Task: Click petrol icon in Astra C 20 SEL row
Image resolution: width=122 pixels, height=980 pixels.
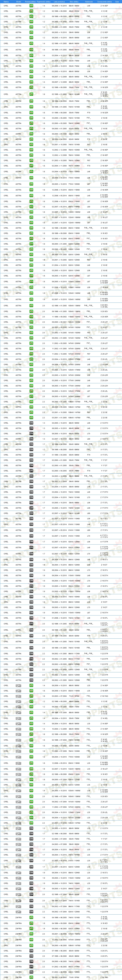Action: (x=31, y=305)
